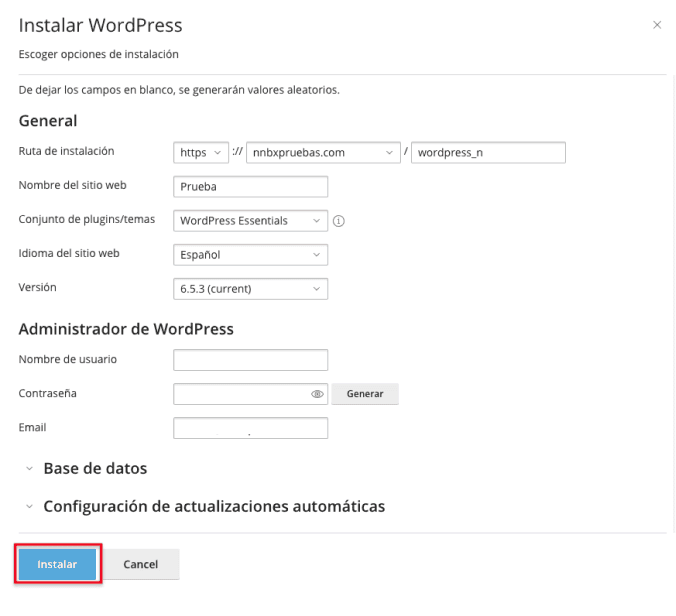Click inside the Contraseña field
The image size is (676, 616).
(x=240, y=394)
